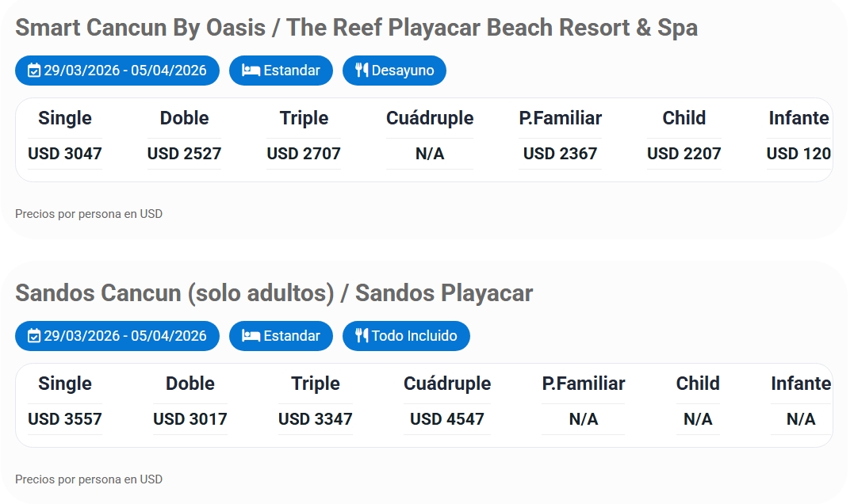854x504 pixels.
Task: Click calendar icon in Sandos Cancun date badge
Action: click(34, 336)
